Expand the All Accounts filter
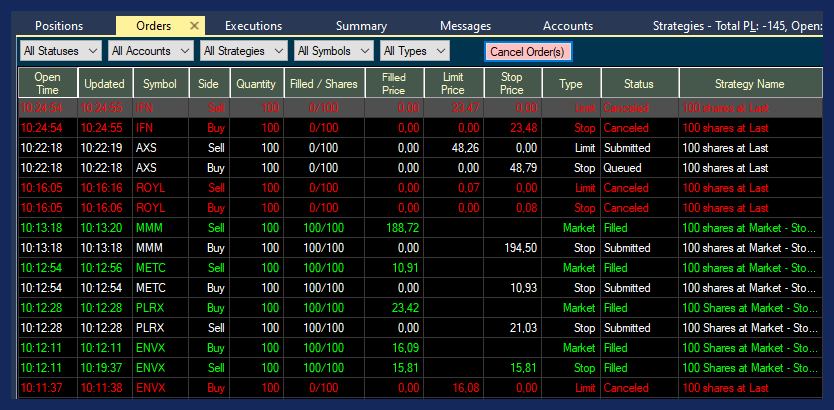 pyautogui.click(x=150, y=51)
